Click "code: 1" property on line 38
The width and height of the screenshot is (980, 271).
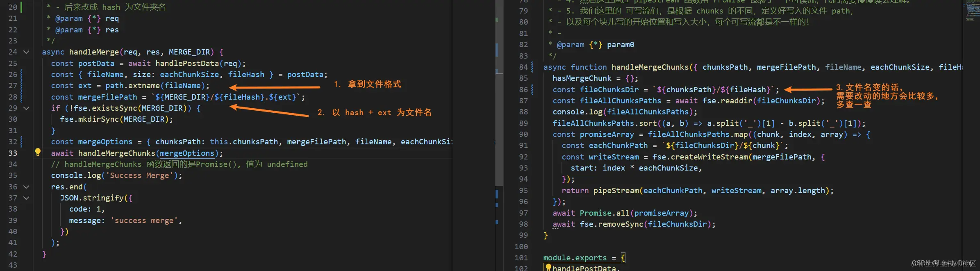(x=85, y=209)
